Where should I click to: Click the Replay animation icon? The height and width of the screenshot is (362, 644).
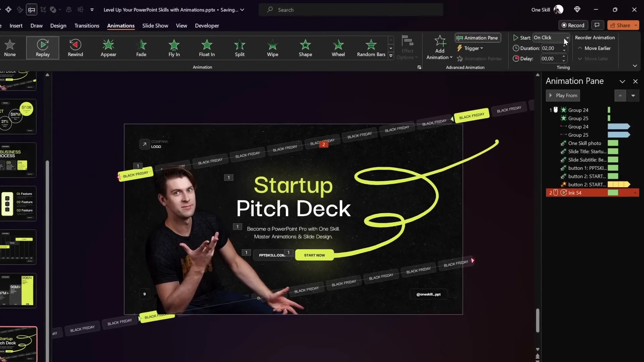click(43, 45)
